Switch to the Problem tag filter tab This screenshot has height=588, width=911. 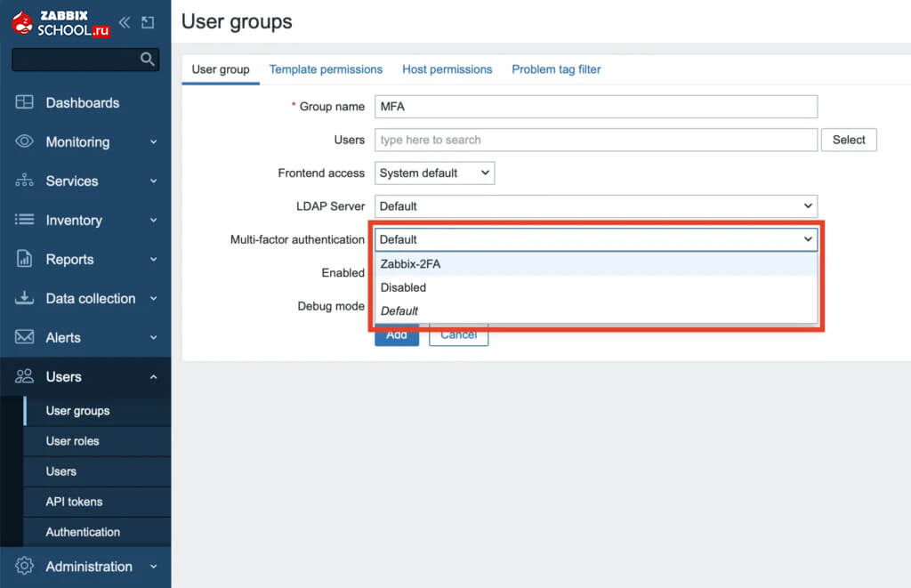[556, 69]
